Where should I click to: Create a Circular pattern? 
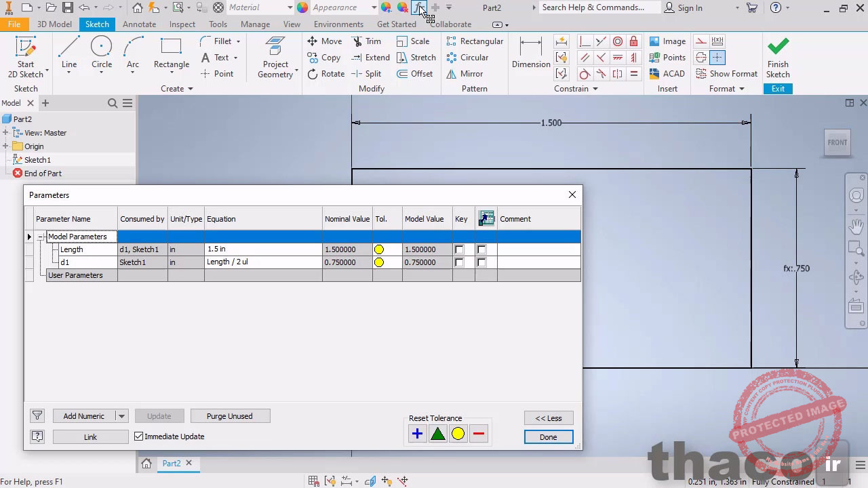(x=467, y=58)
